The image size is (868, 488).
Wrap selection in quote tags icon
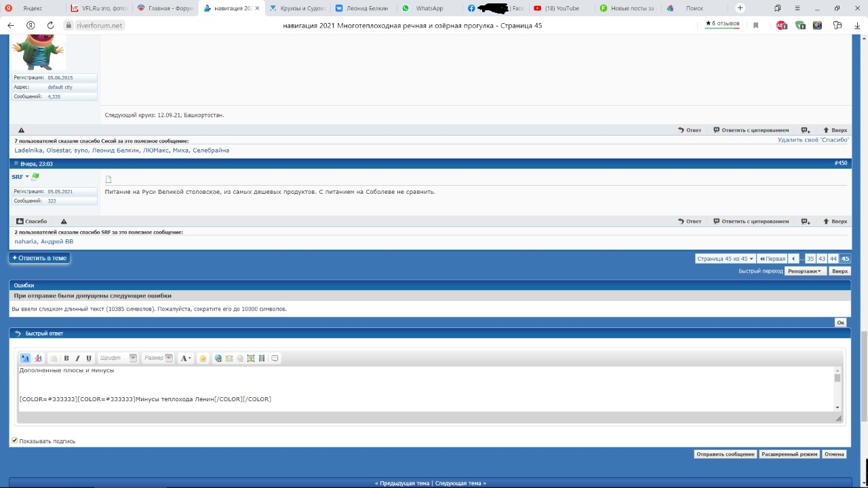(x=275, y=359)
